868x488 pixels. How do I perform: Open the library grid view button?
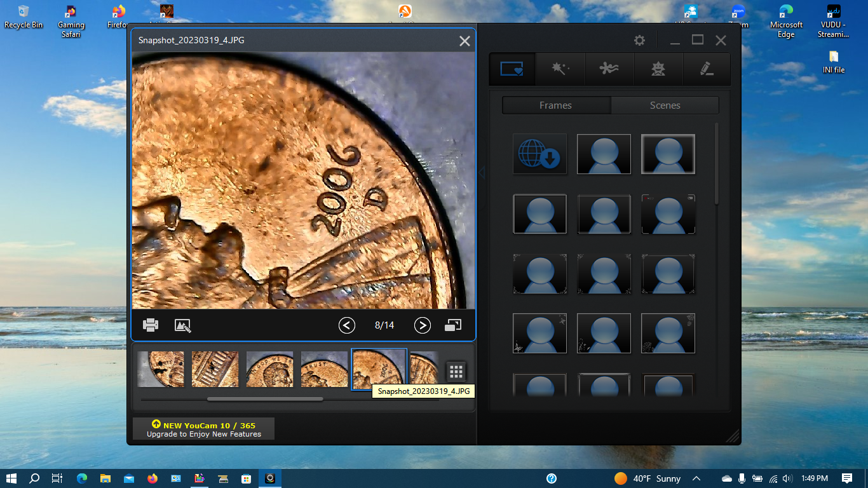tap(456, 371)
